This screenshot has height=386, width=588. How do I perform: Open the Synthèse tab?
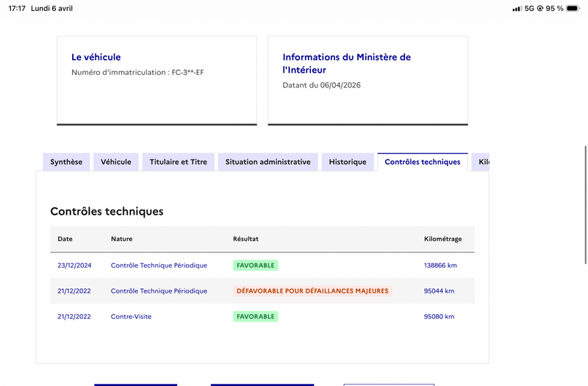point(66,162)
